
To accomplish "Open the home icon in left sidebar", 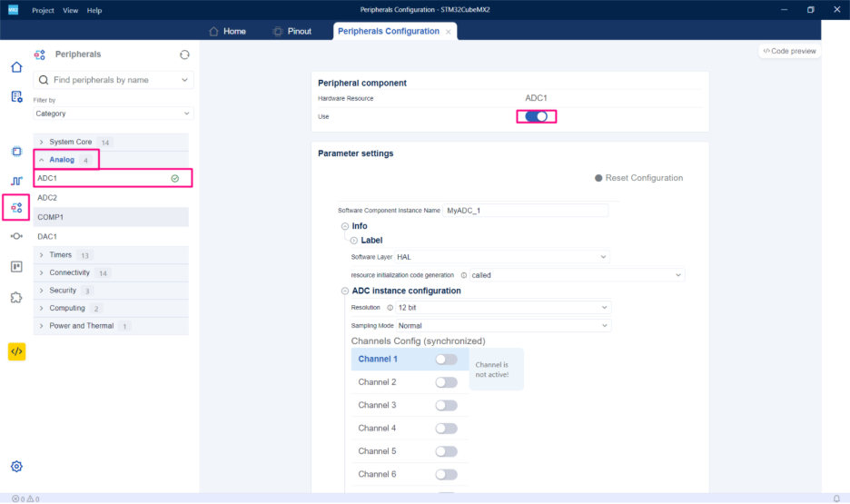I will click(16, 67).
